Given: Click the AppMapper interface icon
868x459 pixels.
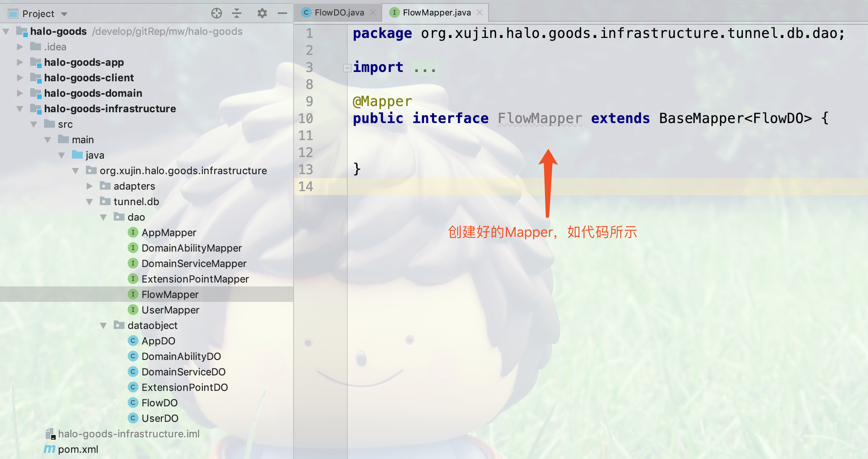Looking at the screenshot, I should (x=133, y=232).
